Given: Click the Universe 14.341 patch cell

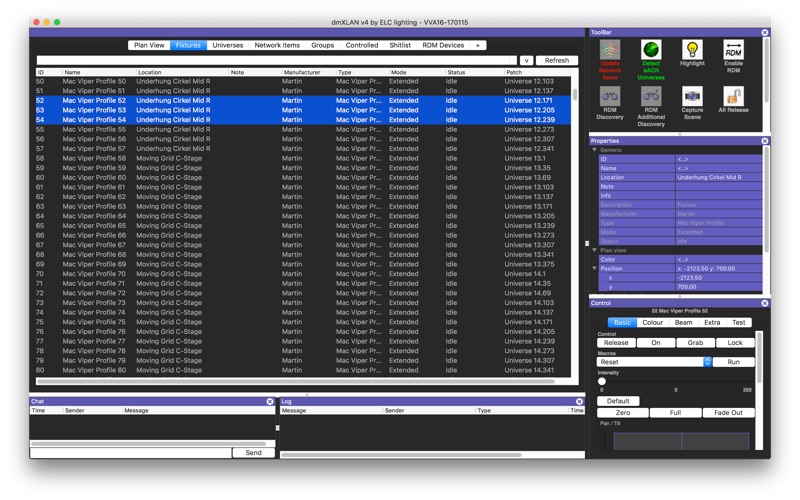Looking at the screenshot, I should [529, 370].
